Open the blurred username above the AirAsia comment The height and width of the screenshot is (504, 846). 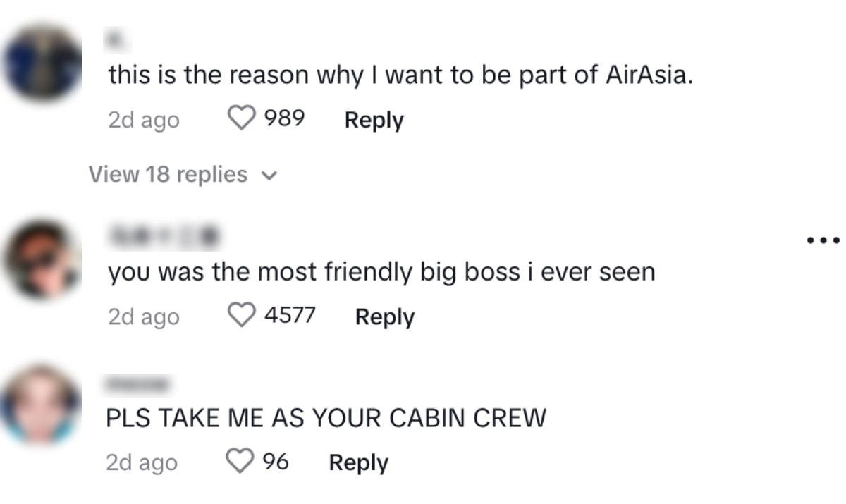[x=114, y=41]
